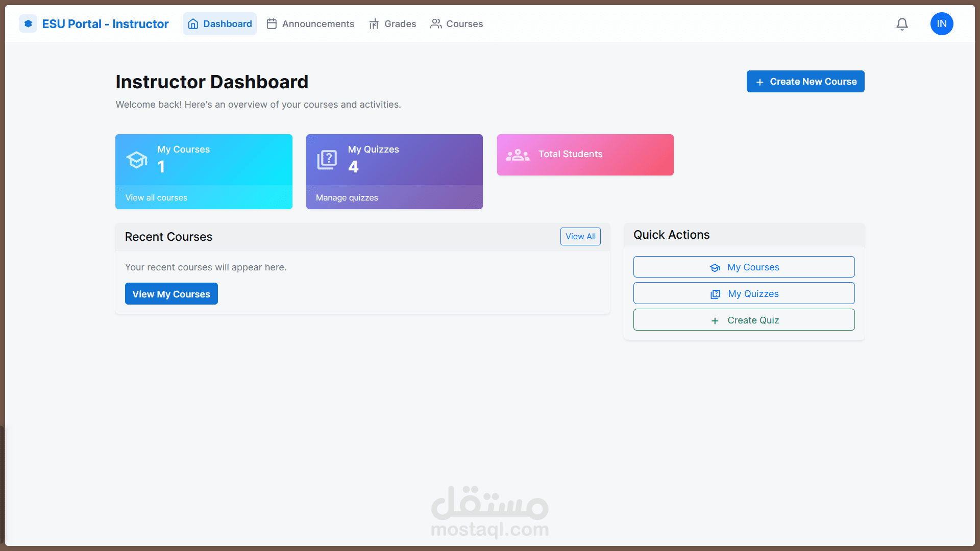This screenshot has width=980, height=551.
Task: Click View all courses on the cyan card
Action: click(156, 197)
